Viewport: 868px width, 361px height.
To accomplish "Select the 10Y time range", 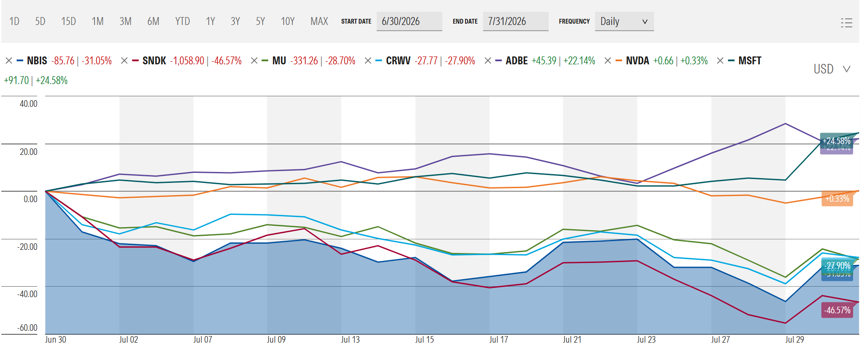I will pyautogui.click(x=288, y=21).
